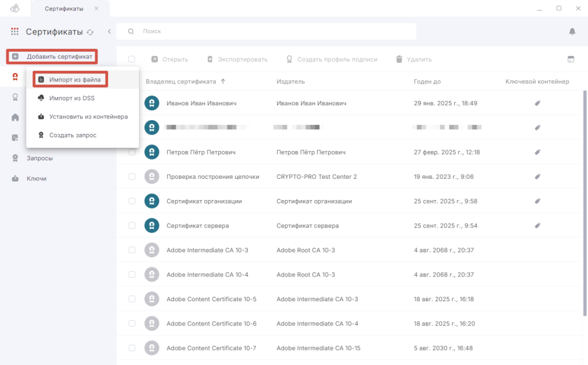The height and width of the screenshot is (365, 588).
Task: Select the grey outlined ribbon sidebar icon
Action: point(15,97)
